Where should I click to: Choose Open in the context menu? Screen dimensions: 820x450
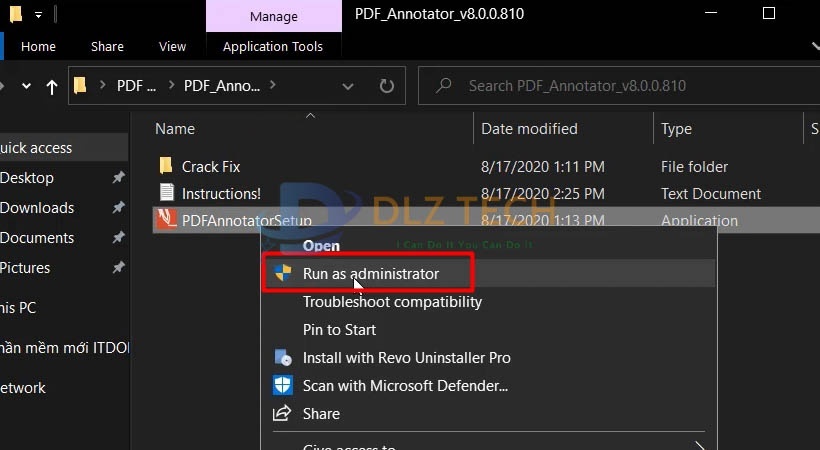pyautogui.click(x=321, y=245)
